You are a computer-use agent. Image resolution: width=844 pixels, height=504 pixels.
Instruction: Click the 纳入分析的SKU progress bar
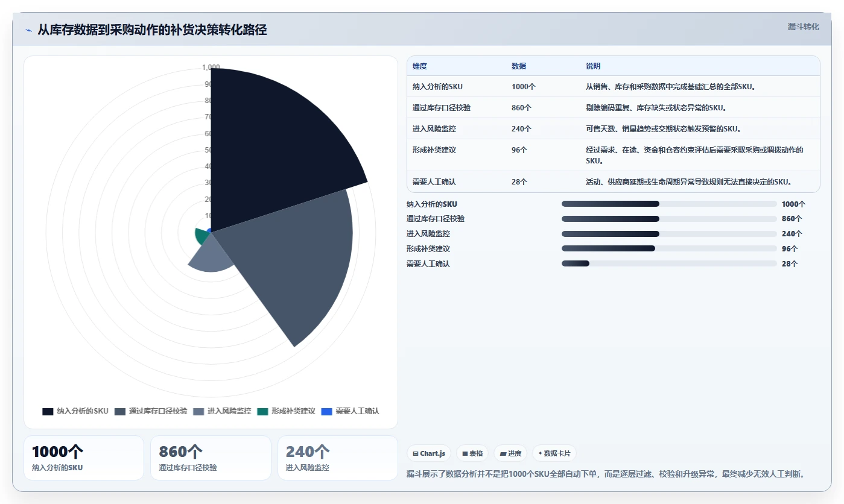coord(669,204)
